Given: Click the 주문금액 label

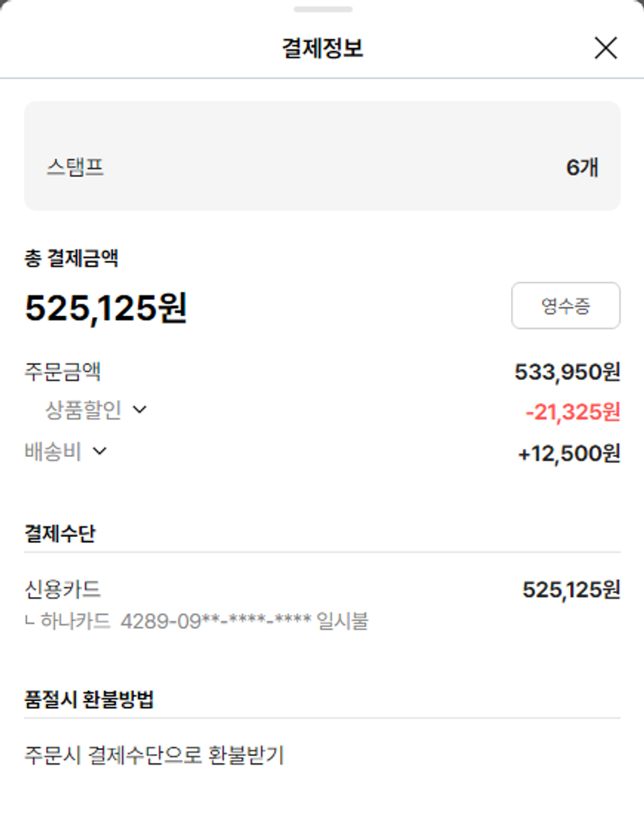Looking at the screenshot, I should 64,372.
